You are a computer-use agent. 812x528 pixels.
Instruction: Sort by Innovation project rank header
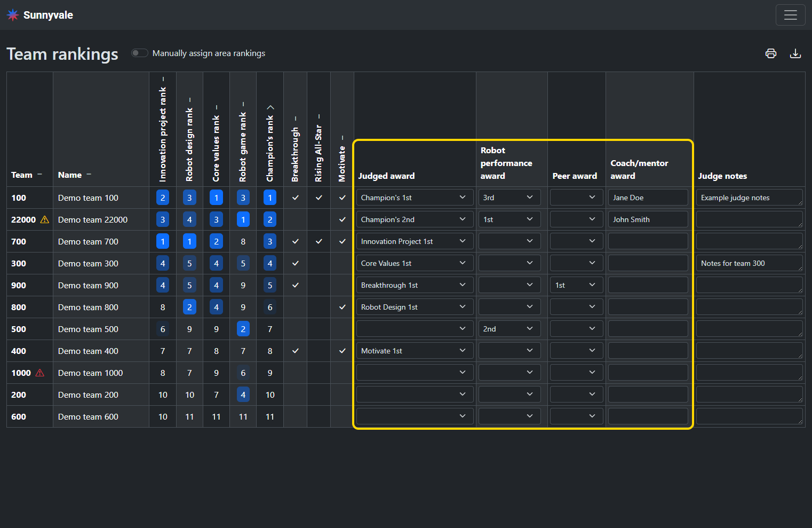coord(163,133)
